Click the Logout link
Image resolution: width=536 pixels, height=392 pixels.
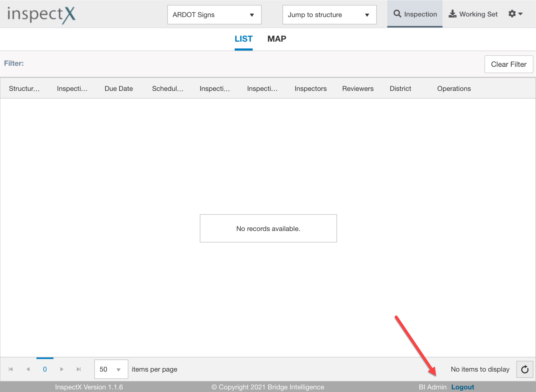(462, 387)
